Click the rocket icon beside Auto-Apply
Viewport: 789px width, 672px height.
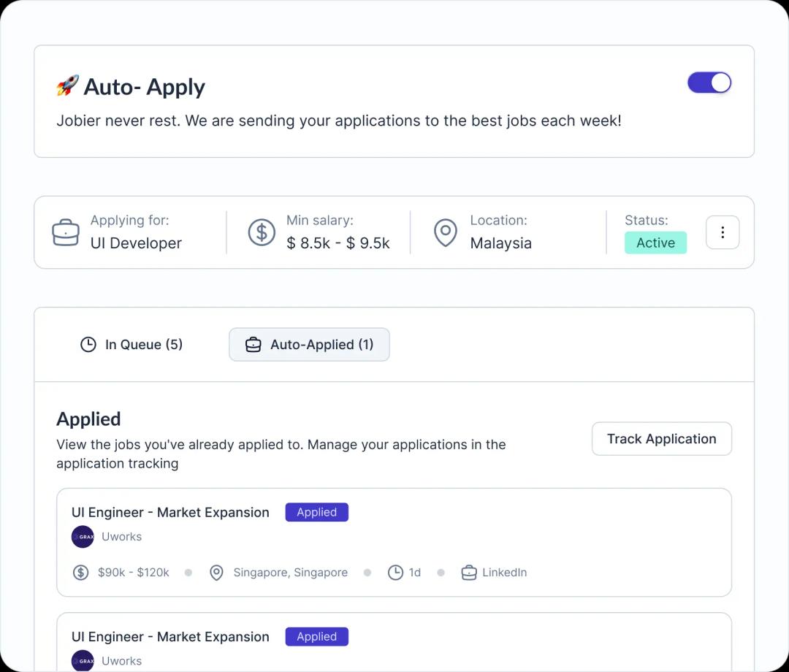tap(67, 86)
